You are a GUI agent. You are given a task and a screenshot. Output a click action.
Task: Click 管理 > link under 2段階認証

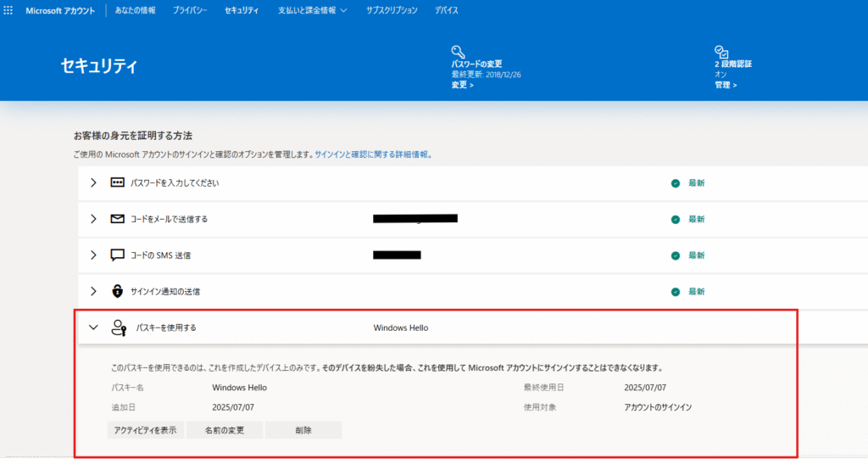pos(726,85)
